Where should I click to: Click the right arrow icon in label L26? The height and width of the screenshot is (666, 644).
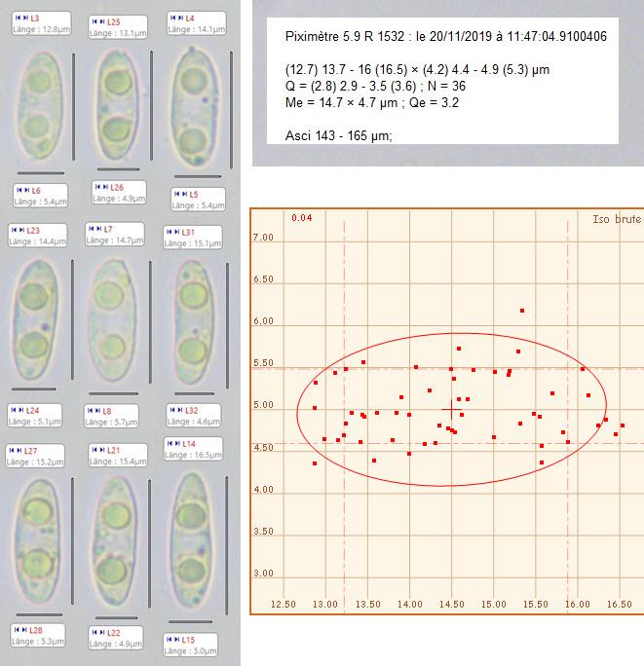pyautogui.click(x=105, y=187)
